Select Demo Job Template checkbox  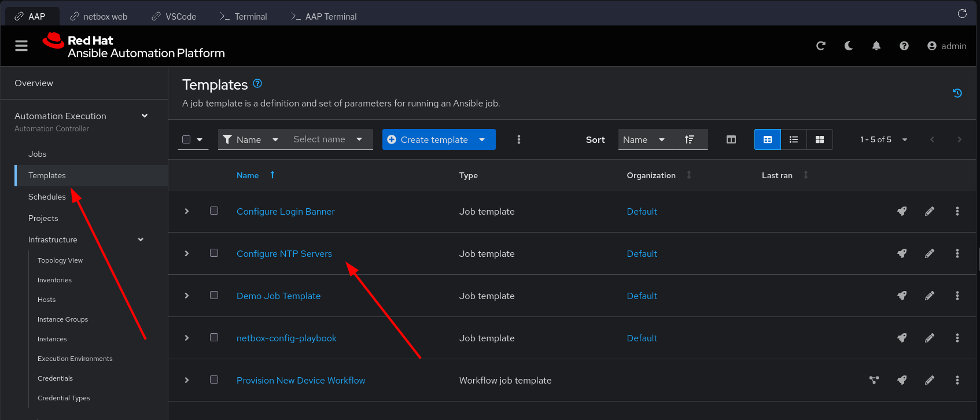click(214, 295)
